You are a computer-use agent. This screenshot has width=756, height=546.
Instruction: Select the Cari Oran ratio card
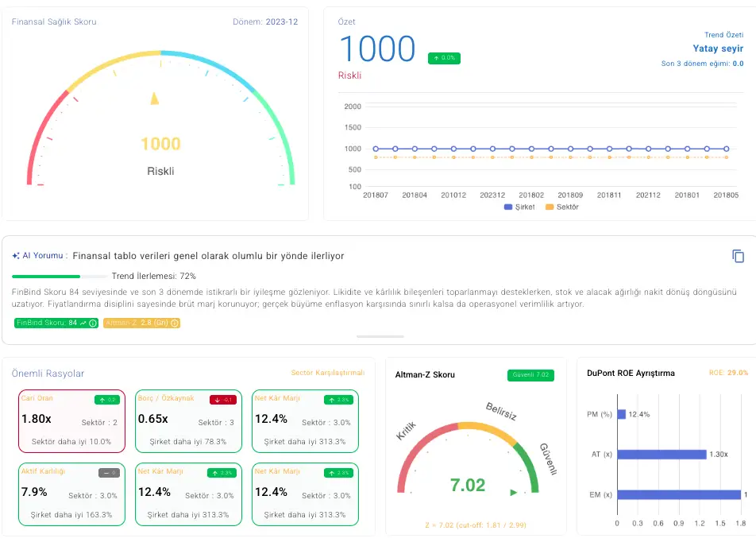(71, 421)
